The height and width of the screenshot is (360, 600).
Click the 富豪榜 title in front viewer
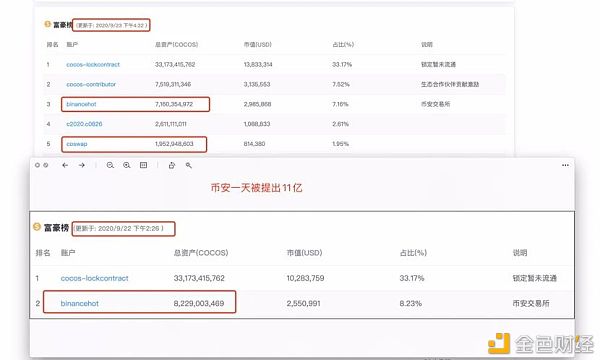pos(56,228)
